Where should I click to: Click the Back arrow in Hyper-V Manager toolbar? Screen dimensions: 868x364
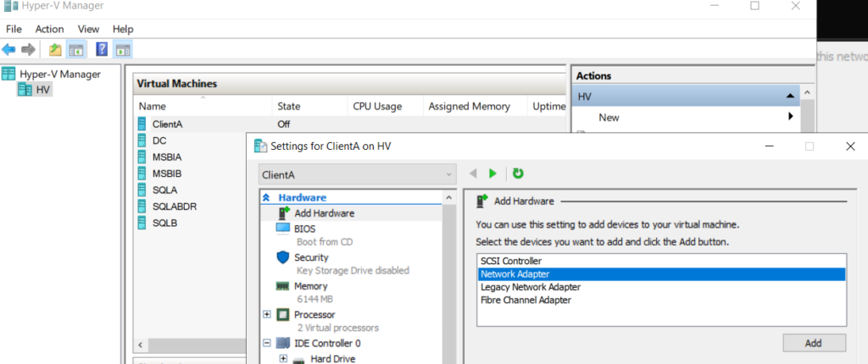point(8,50)
